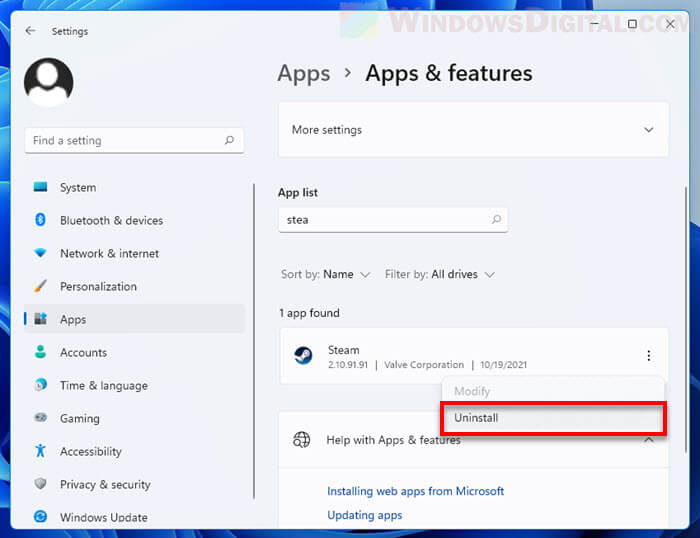The image size is (700, 538).
Task: Select the Network Wi-Fi icon
Action: click(40, 253)
